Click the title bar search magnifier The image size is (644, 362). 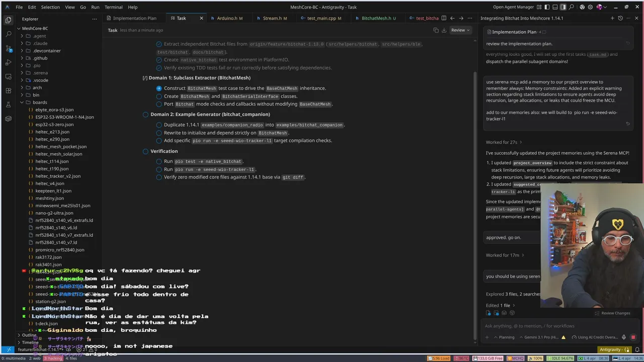tap(572, 7)
